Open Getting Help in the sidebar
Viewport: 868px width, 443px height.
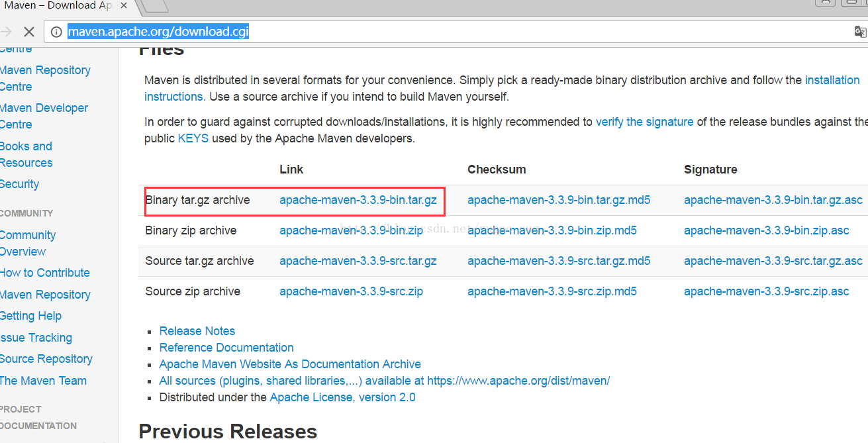point(30,316)
